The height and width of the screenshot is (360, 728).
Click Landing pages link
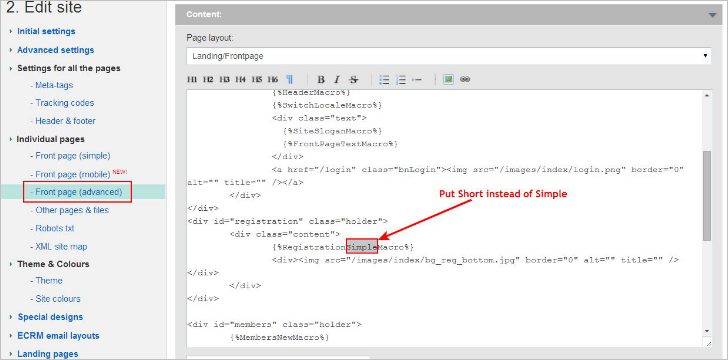tap(48, 354)
